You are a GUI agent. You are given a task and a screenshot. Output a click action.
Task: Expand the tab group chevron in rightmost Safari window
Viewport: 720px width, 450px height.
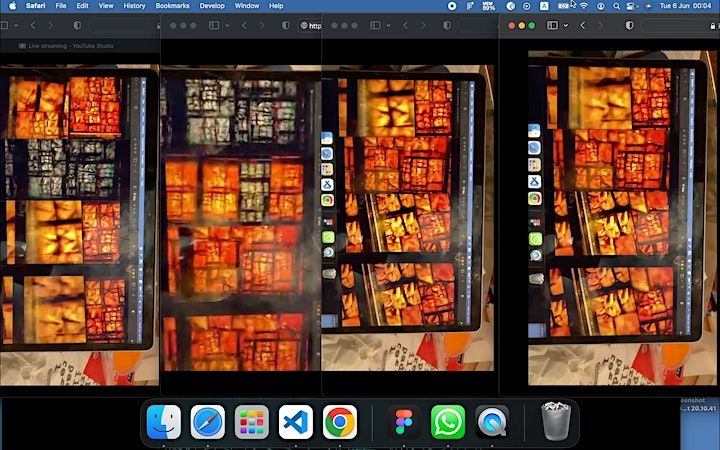pos(566,25)
